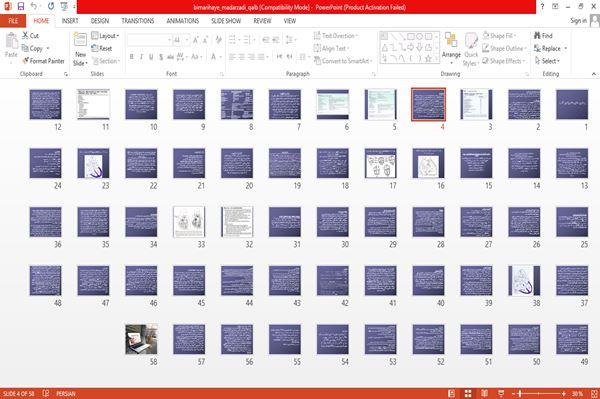Insert a New Slide
The height and width of the screenshot is (399, 600).
(80, 49)
